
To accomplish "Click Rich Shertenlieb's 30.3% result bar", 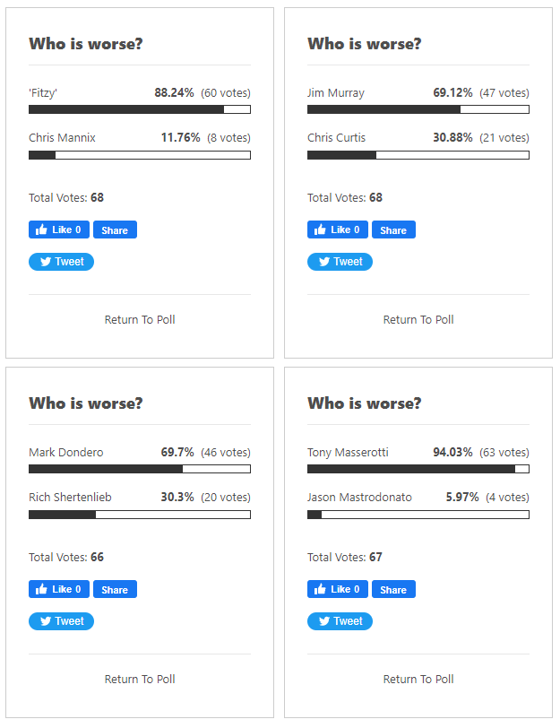I will (x=140, y=515).
